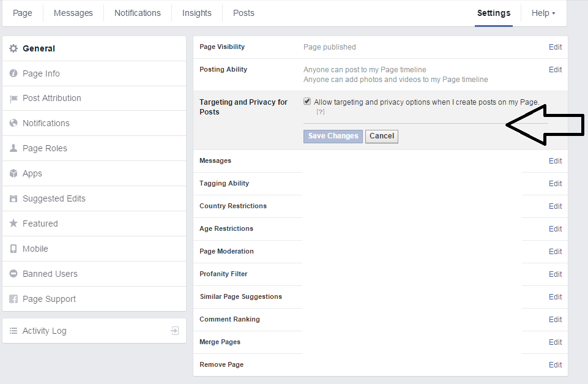Click 'Targeting and Privacy for Posts' heading
The height and width of the screenshot is (384, 588).
pyautogui.click(x=244, y=107)
